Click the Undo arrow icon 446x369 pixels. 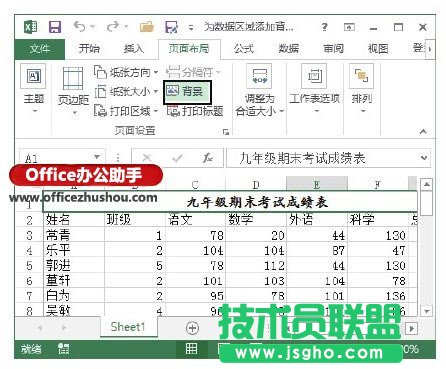(79, 26)
